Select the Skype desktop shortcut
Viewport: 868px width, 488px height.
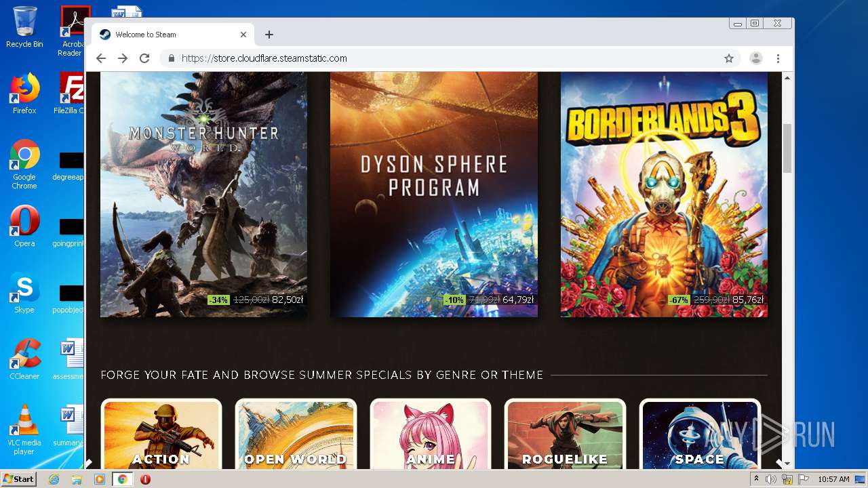coord(24,293)
